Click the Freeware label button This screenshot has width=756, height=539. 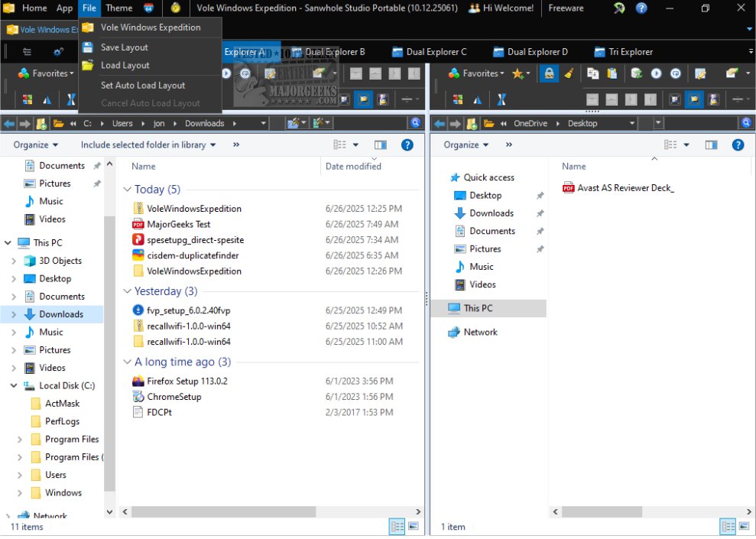coord(566,8)
